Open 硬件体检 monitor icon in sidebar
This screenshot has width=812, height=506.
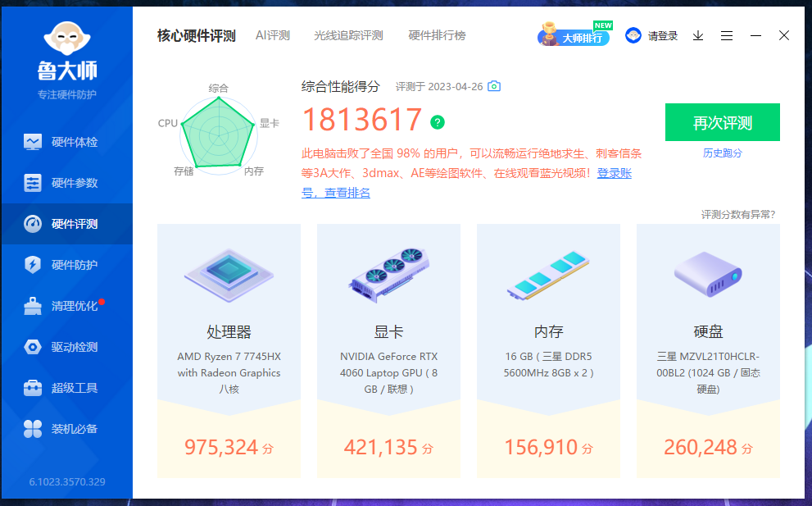pyautogui.click(x=33, y=142)
